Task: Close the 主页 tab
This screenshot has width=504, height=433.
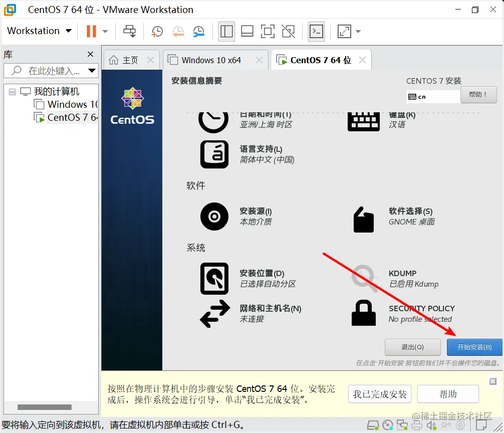Action: [x=150, y=60]
